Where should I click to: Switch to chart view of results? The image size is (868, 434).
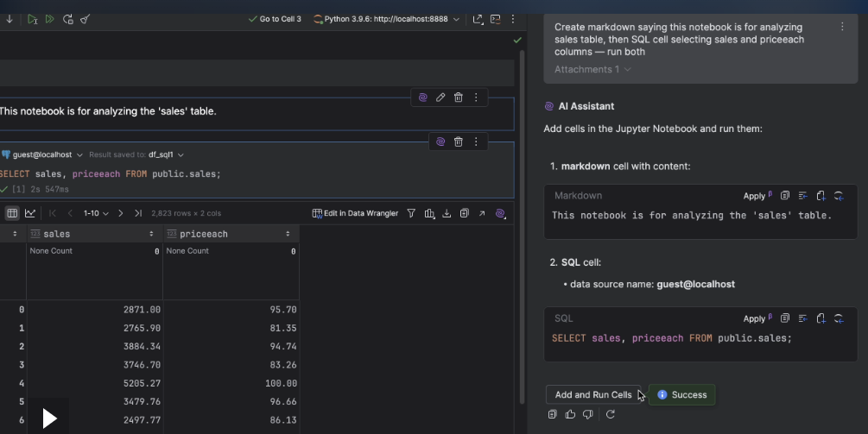click(30, 213)
